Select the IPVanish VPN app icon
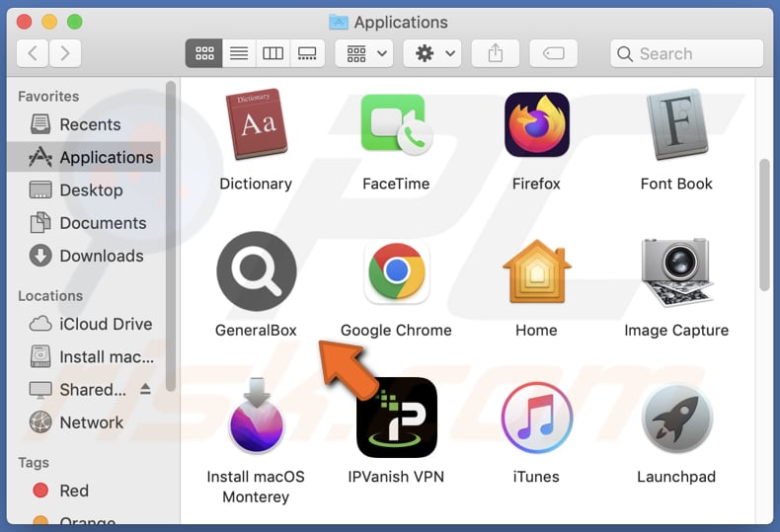Viewport: 780px width, 532px height. pyautogui.click(x=397, y=418)
